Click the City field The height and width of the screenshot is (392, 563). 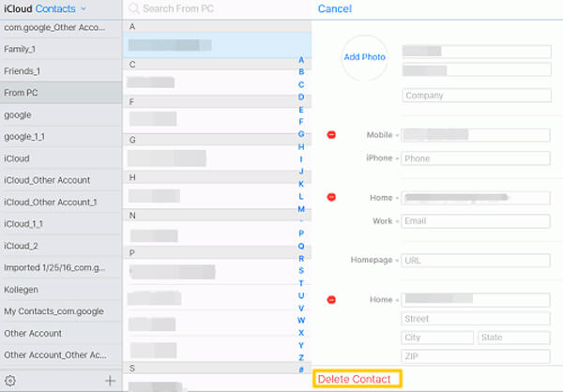point(437,338)
